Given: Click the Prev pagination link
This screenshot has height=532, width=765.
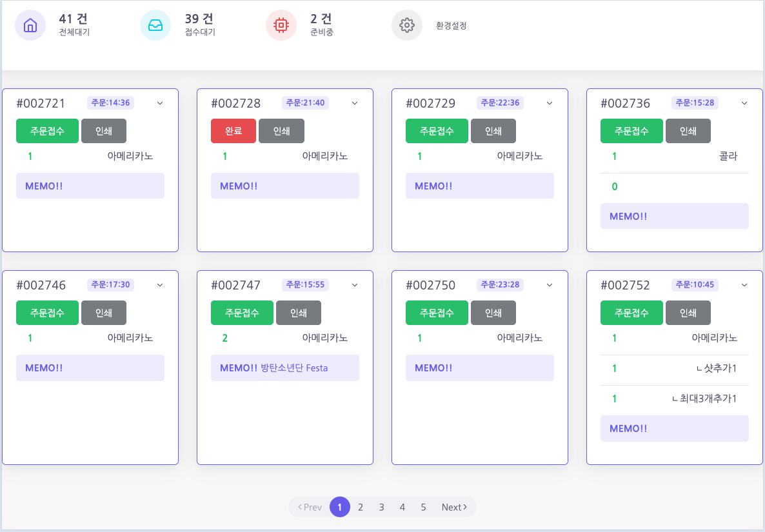Looking at the screenshot, I should click(x=310, y=507).
